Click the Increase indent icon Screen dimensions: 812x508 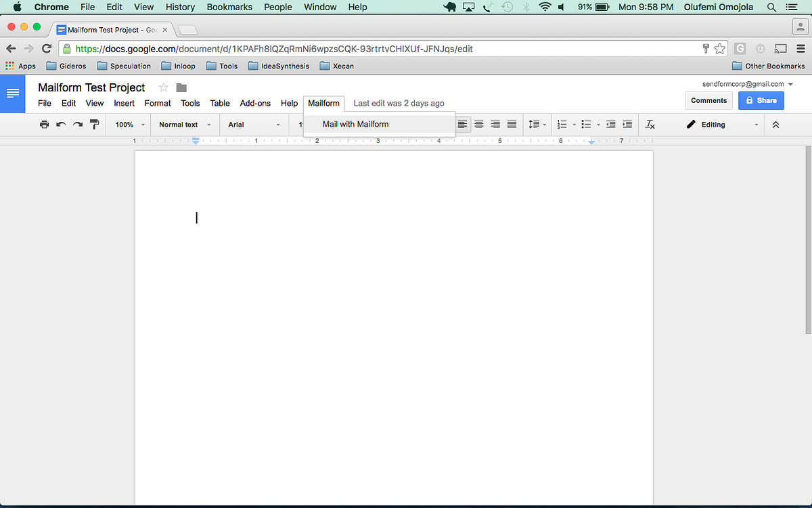click(627, 125)
